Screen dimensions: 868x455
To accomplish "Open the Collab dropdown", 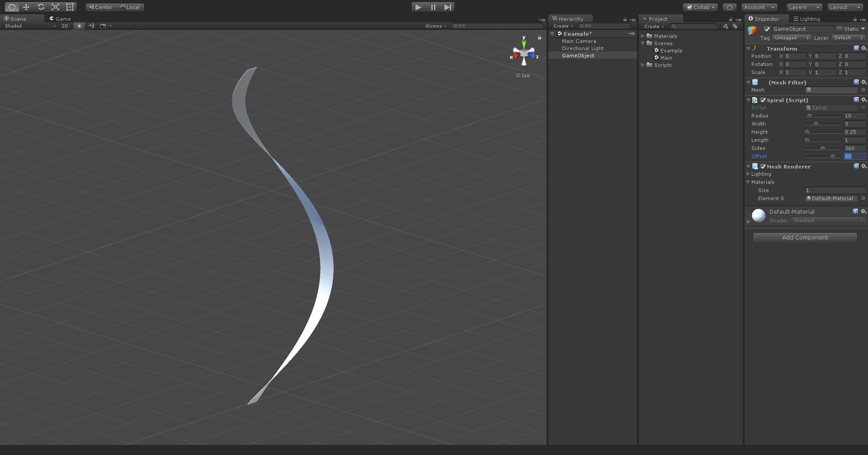I will pyautogui.click(x=700, y=7).
